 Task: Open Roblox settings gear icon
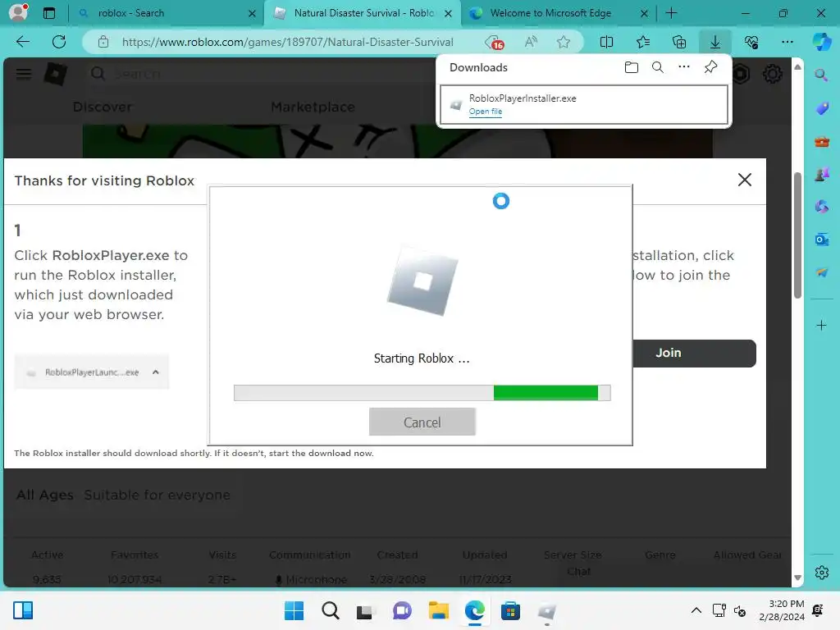pos(772,73)
